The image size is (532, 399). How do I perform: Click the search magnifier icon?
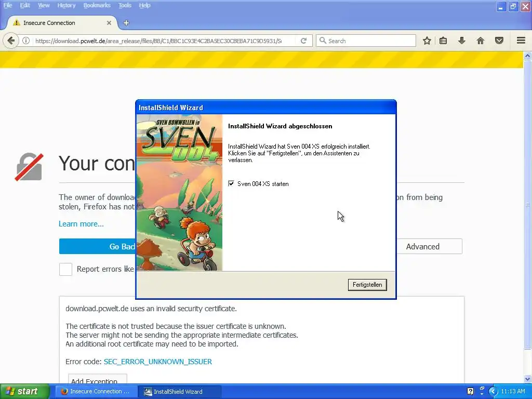pos(323,41)
